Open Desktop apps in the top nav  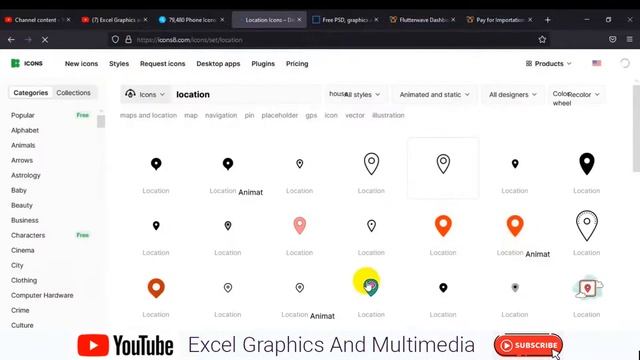218,64
